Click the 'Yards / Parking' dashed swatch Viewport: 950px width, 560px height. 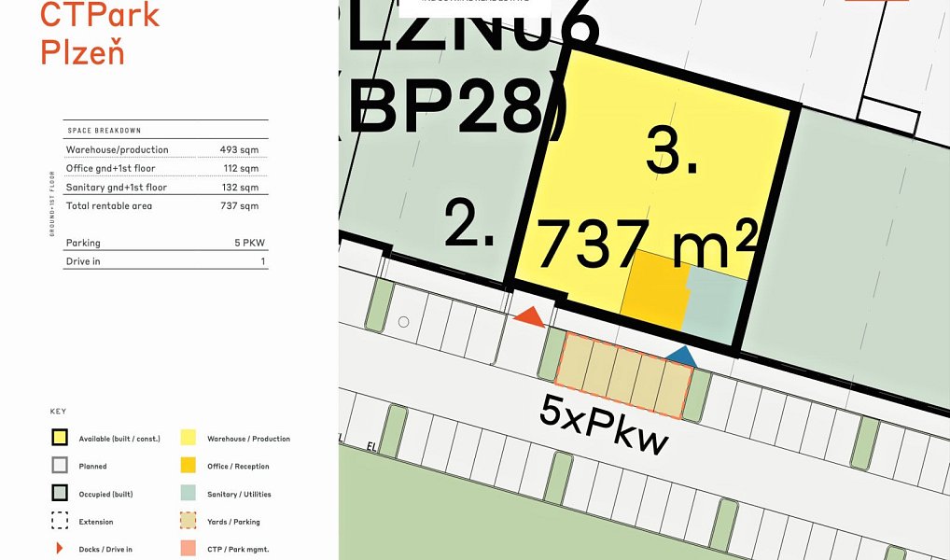coord(189,521)
